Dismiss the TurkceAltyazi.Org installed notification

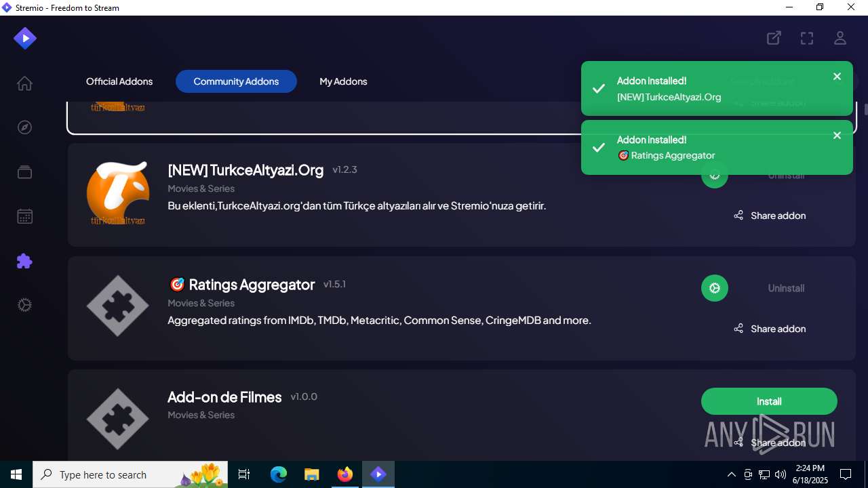point(837,77)
